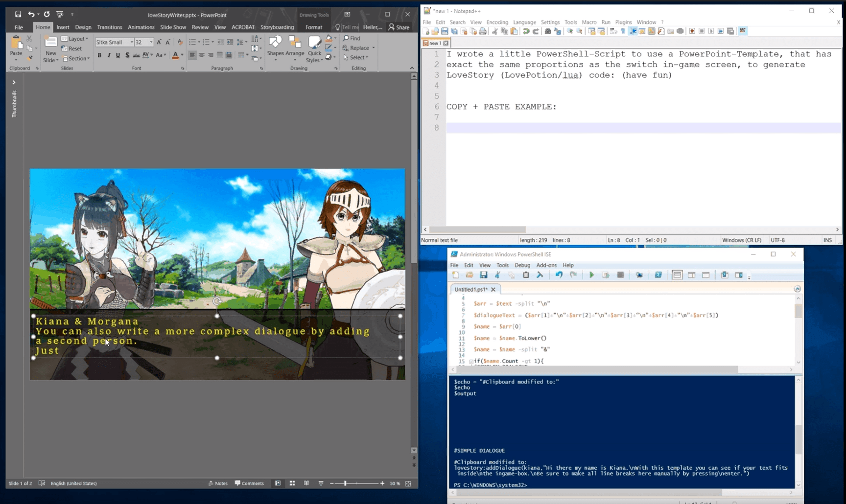Viewport: 846px width, 504px height.
Task: Open the Debug menu in PowerShell ISE
Action: coord(522,265)
